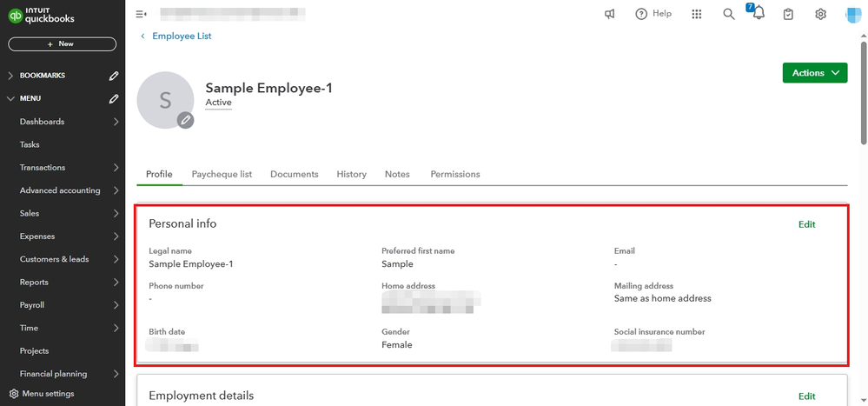Screen dimensions: 868x406
Task: Open the apps grid icon
Action: [x=696, y=14]
